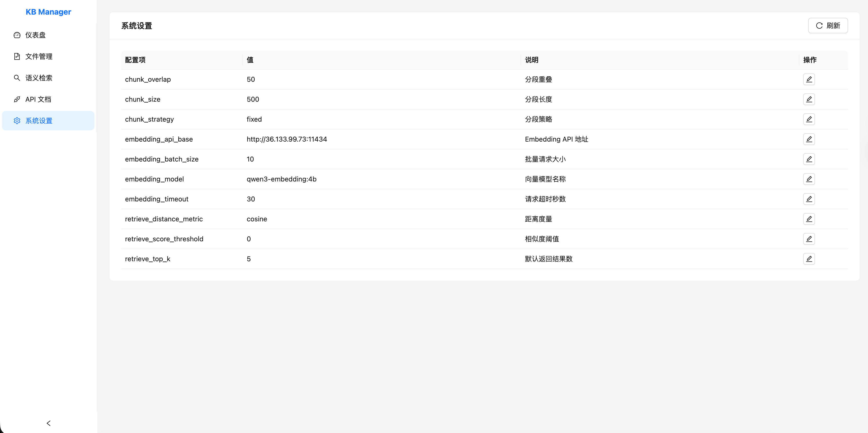Edit the chunk_size setting

click(x=809, y=99)
